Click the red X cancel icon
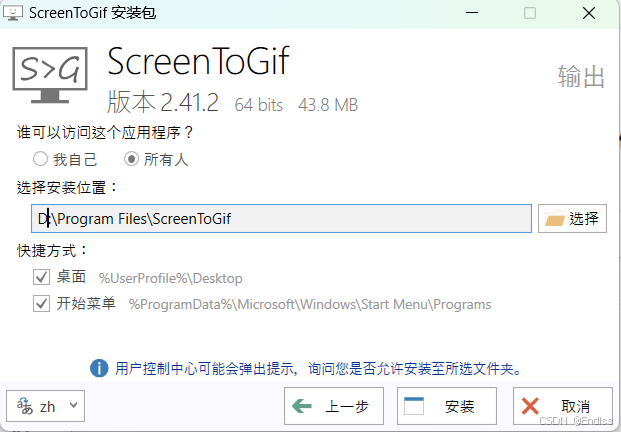This screenshot has width=621, height=432. (x=530, y=406)
